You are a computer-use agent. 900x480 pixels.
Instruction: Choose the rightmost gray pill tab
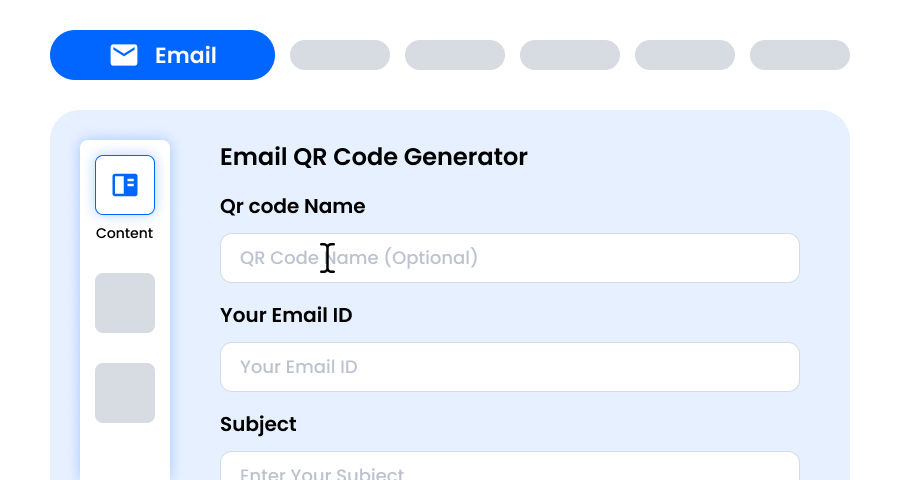pyautogui.click(x=800, y=55)
